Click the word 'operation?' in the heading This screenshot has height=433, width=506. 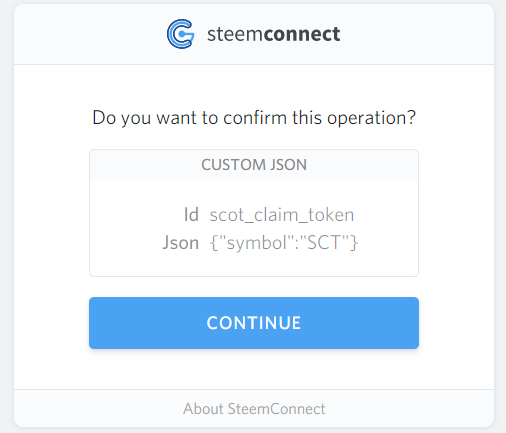click(371, 119)
